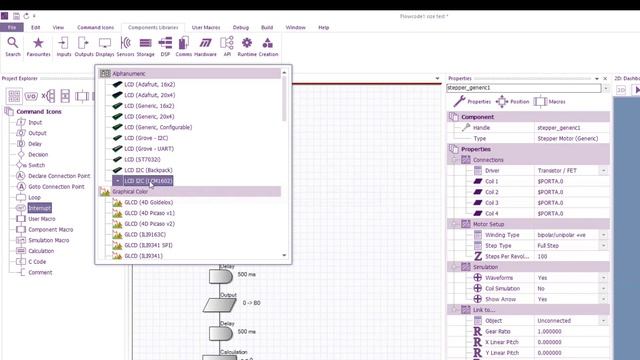The image size is (640, 360).
Task: Open the Search components icon
Action: pos(13,47)
